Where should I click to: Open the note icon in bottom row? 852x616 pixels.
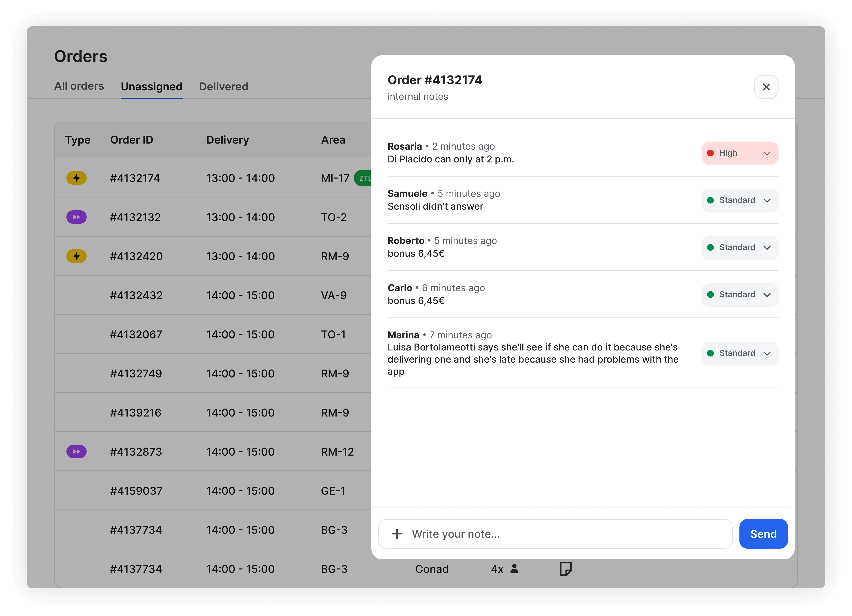(x=565, y=569)
